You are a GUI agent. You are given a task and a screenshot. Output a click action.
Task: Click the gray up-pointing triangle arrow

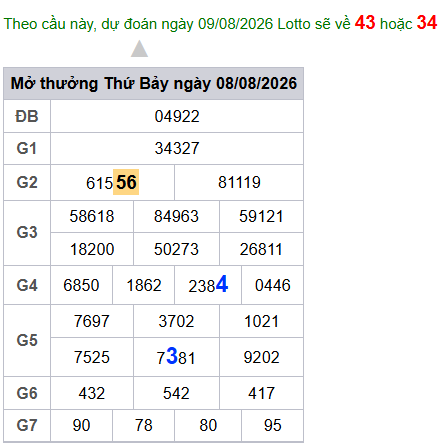(x=139, y=49)
